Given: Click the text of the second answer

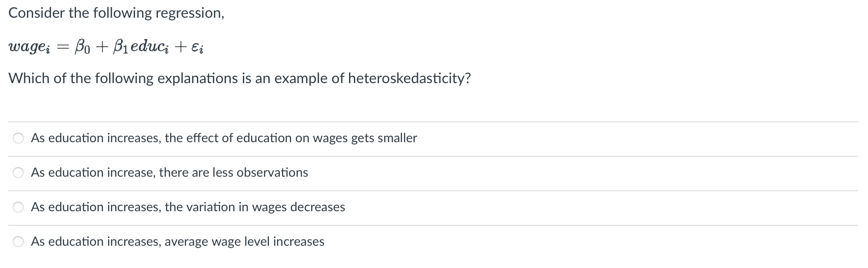Looking at the screenshot, I should 169,173.
